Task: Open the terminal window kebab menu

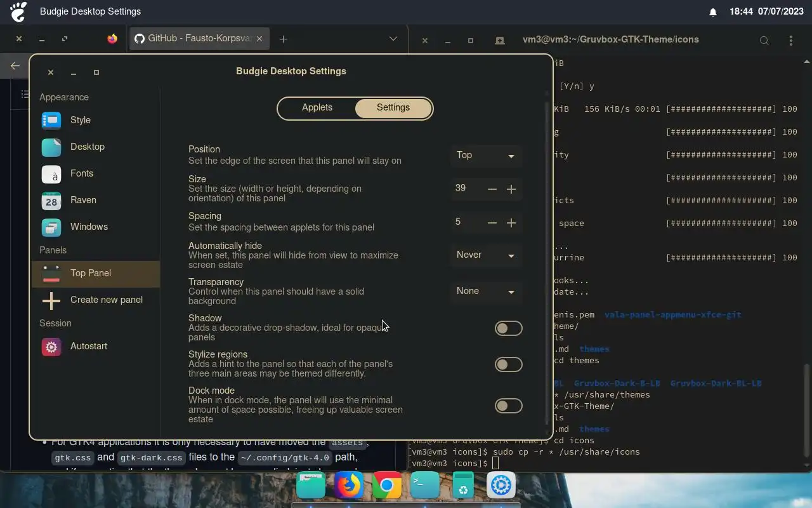Action: coord(790,41)
